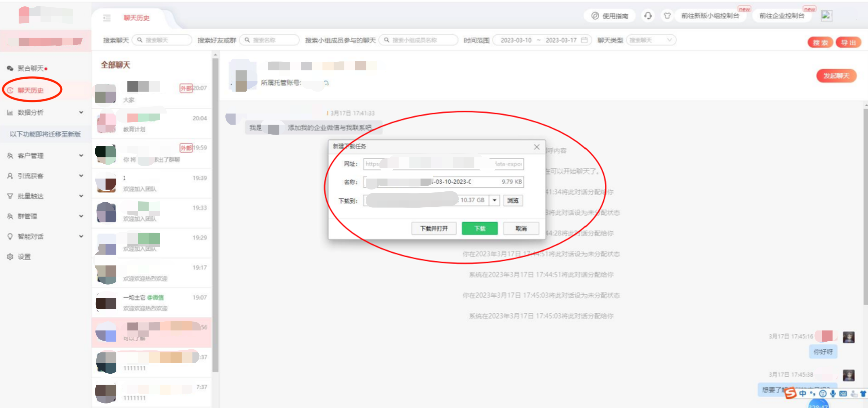The width and height of the screenshot is (868, 408).
Task: Open the 20:07 chat with 大家 preview
Action: 152,93
